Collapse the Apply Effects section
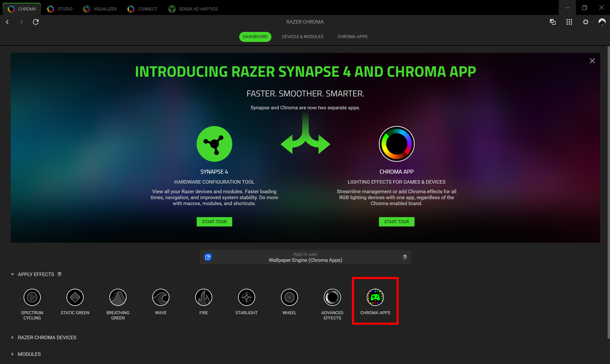Image resolution: width=610 pixels, height=364 pixels. [12, 274]
